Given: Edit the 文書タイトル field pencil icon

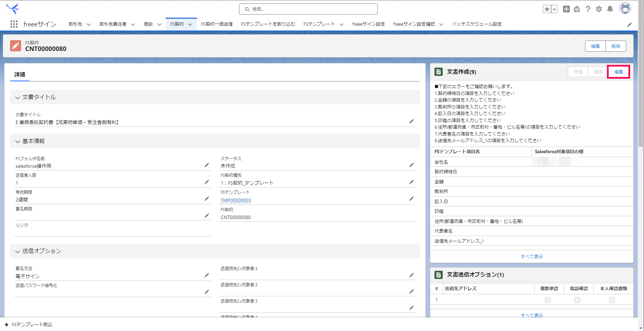Looking at the screenshot, I should click(x=412, y=121).
